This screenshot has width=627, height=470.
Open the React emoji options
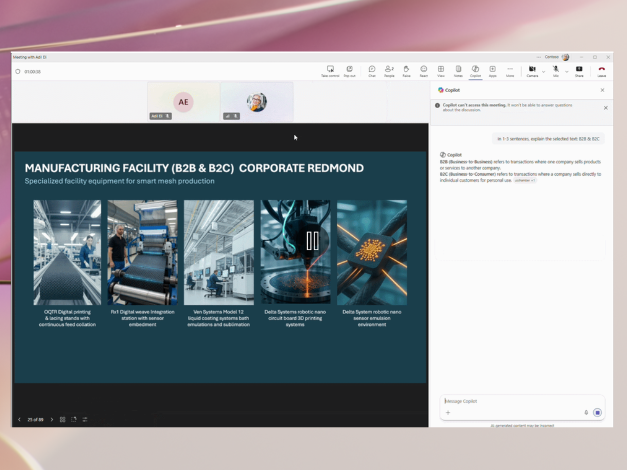click(x=423, y=69)
